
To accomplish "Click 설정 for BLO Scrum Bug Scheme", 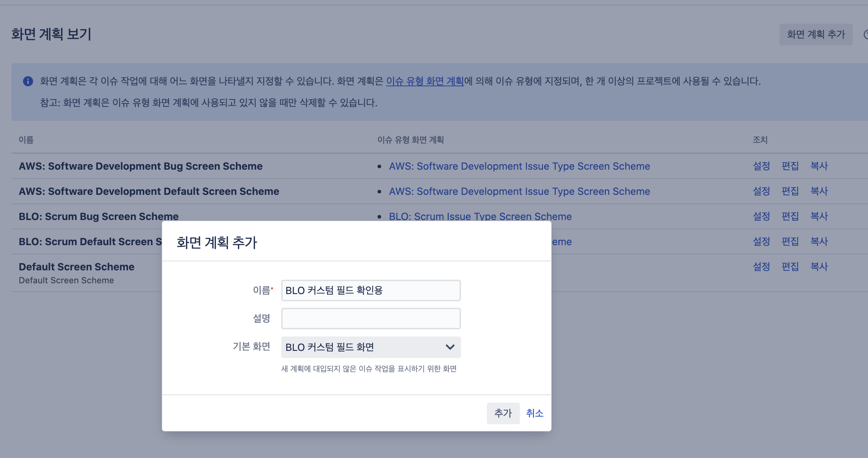I will click(x=761, y=216).
